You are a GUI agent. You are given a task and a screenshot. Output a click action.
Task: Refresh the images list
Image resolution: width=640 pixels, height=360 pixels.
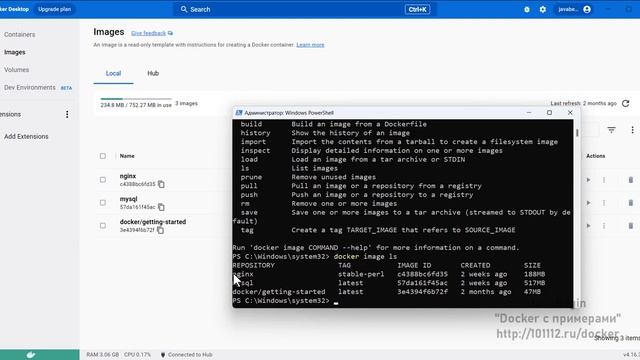tap(625, 104)
